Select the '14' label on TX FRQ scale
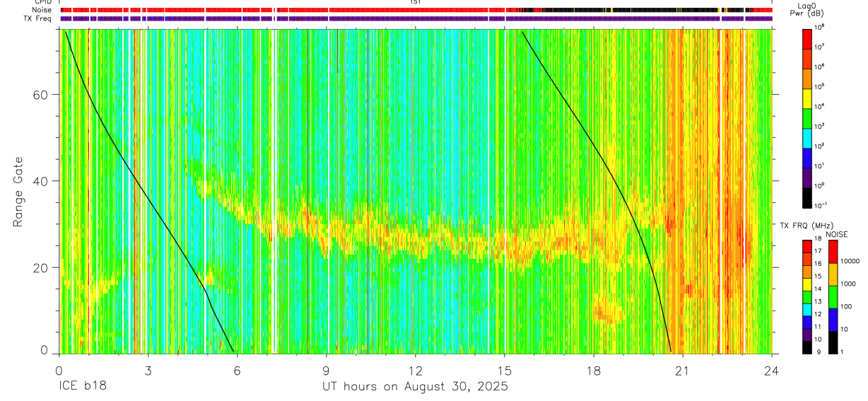Viewport: 868px width, 401px height. tap(818, 289)
